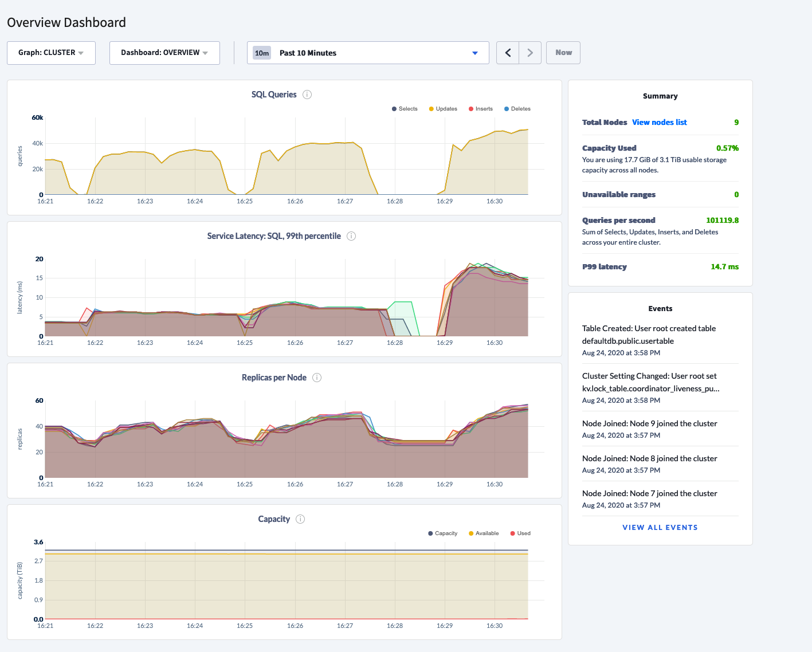Click the Replicas per Node info icon
Viewport: 812px width, 652px height.
(x=317, y=378)
